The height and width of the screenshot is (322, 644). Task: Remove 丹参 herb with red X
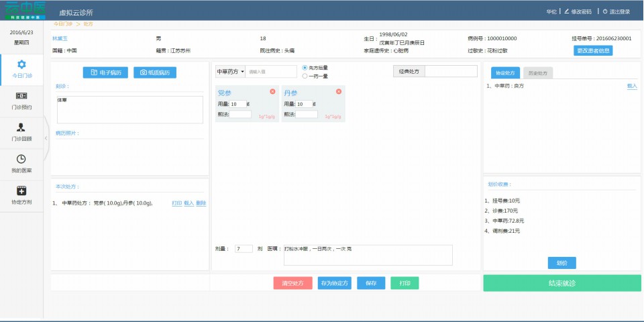click(339, 91)
